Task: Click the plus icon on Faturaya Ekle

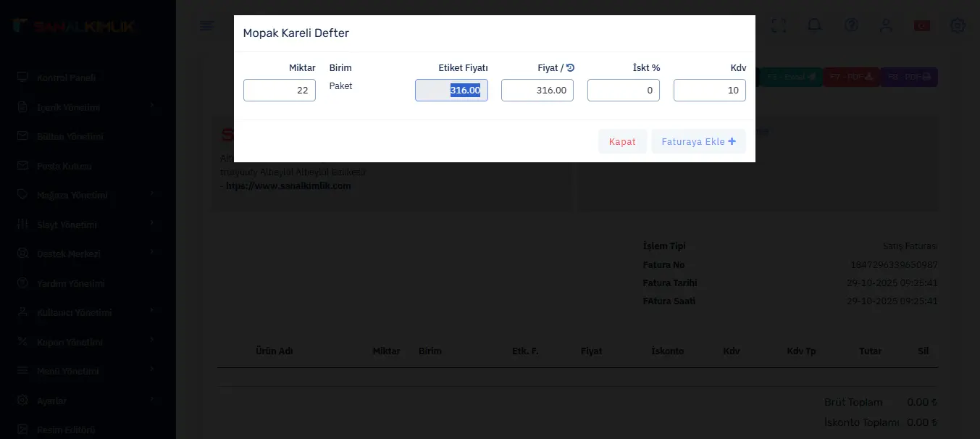Action: 732,142
